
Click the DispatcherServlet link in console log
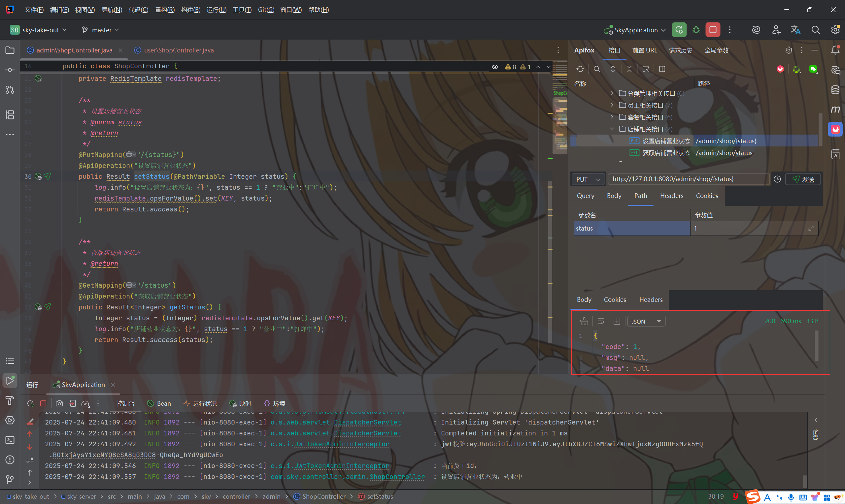(x=367, y=422)
